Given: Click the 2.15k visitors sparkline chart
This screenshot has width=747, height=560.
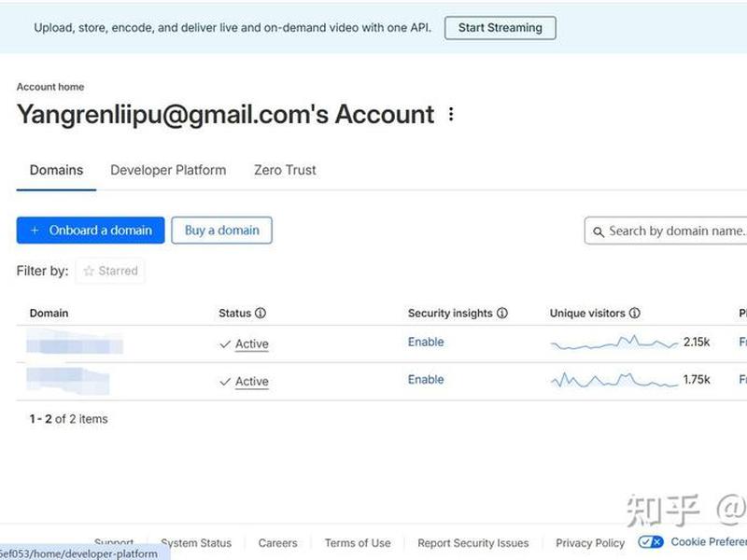Looking at the screenshot, I should coord(614,343).
